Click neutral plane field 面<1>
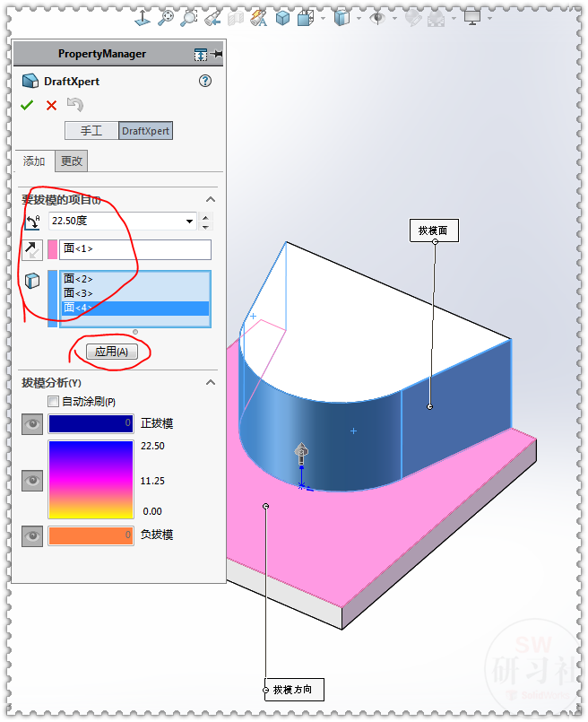 tap(135, 249)
